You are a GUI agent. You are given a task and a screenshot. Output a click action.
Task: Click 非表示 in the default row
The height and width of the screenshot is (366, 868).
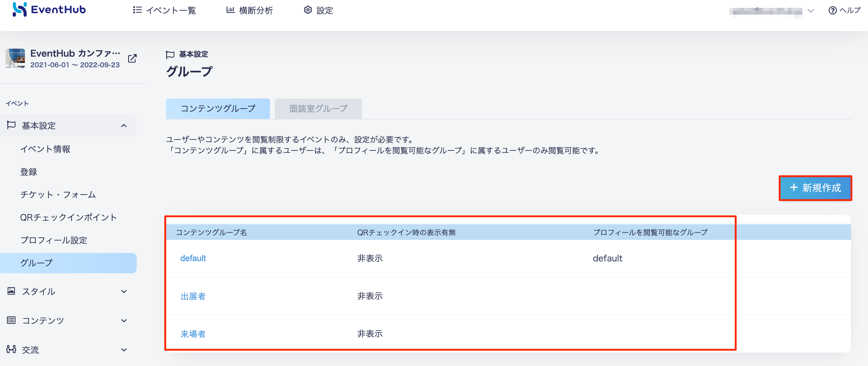pos(370,258)
